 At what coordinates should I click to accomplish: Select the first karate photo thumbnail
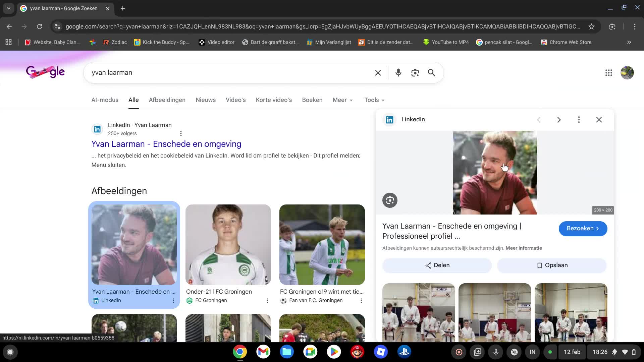coord(419,312)
